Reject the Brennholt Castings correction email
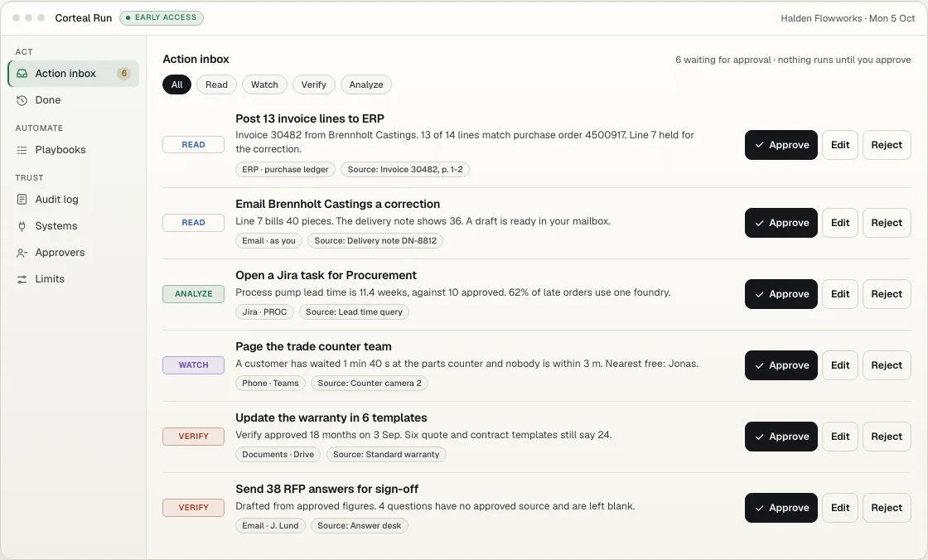 (x=887, y=223)
